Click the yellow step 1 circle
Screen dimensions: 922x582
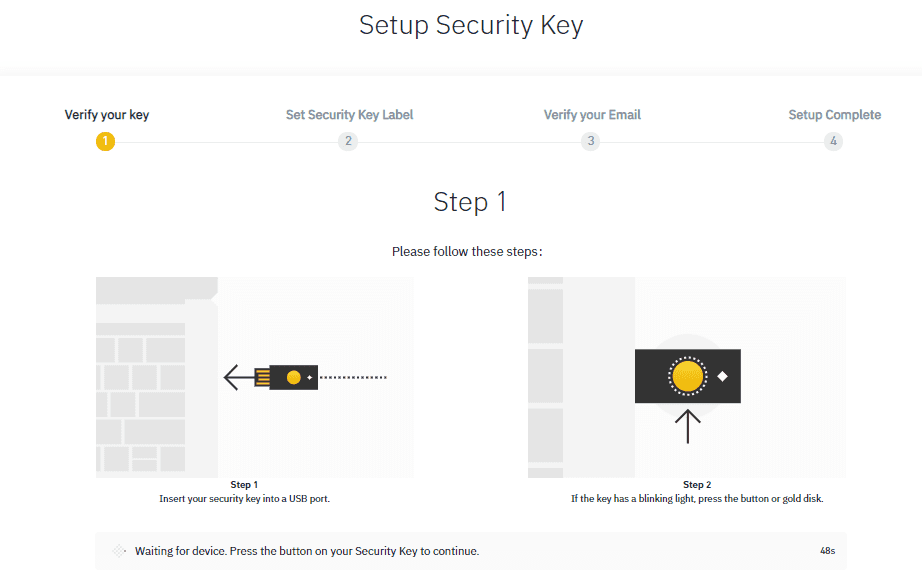pos(105,141)
